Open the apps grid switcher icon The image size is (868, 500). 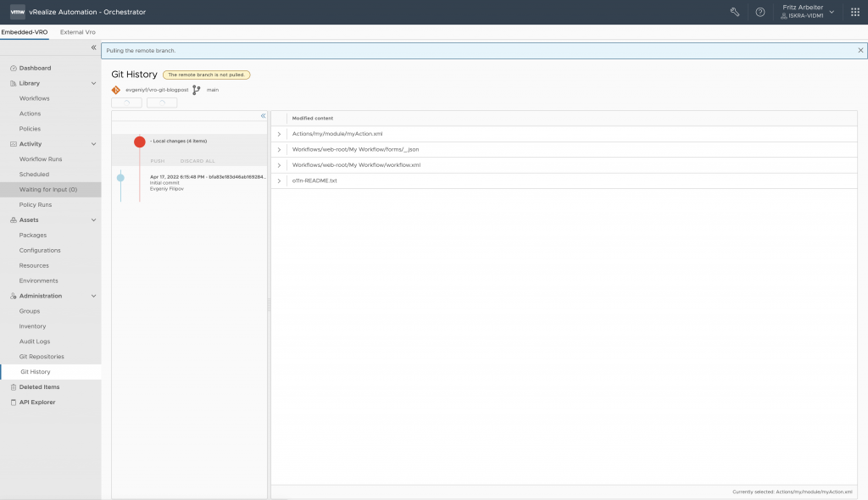tap(854, 12)
